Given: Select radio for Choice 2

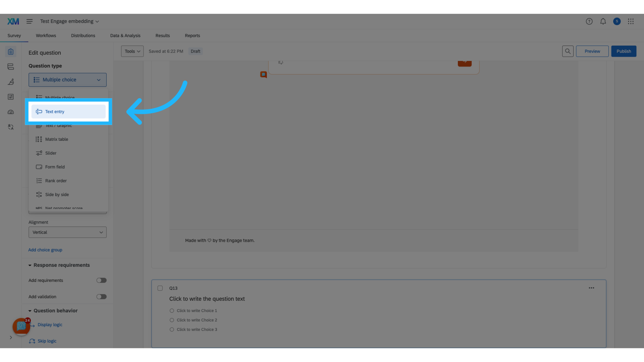Looking at the screenshot, I should pos(172,320).
